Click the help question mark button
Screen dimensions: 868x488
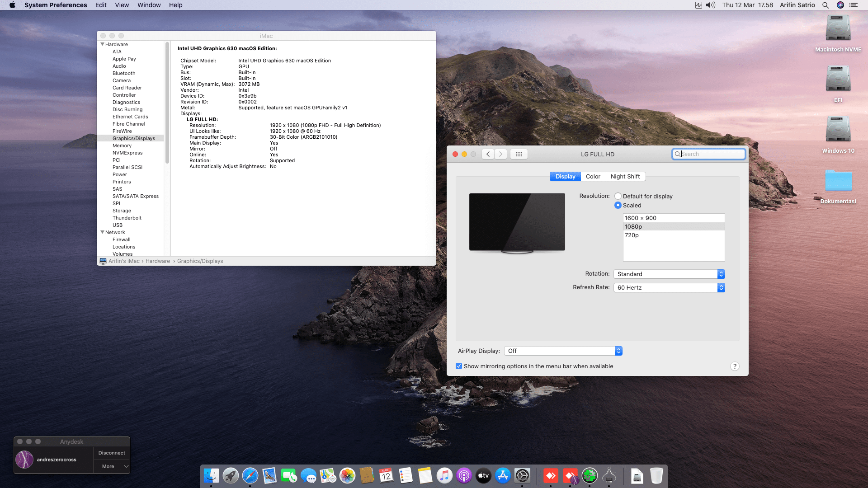[735, 366]
